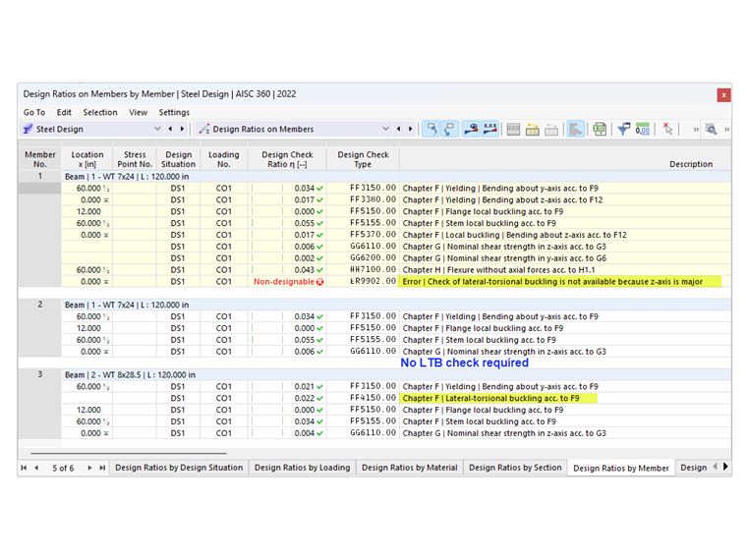Go to previous table with left arrow beside Design Ratios on Members
The width and height of the screenshot is (747, 560).
pyautogui.click(x=399, y=129)
